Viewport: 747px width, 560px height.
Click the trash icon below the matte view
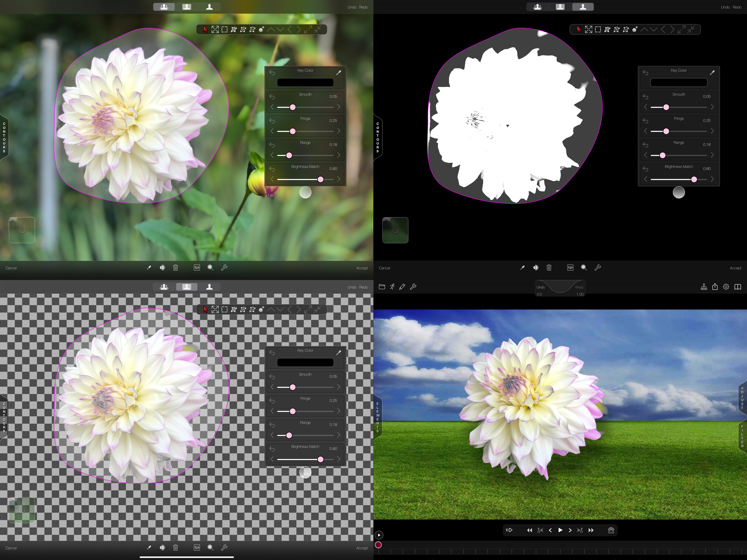pos(549,268)
